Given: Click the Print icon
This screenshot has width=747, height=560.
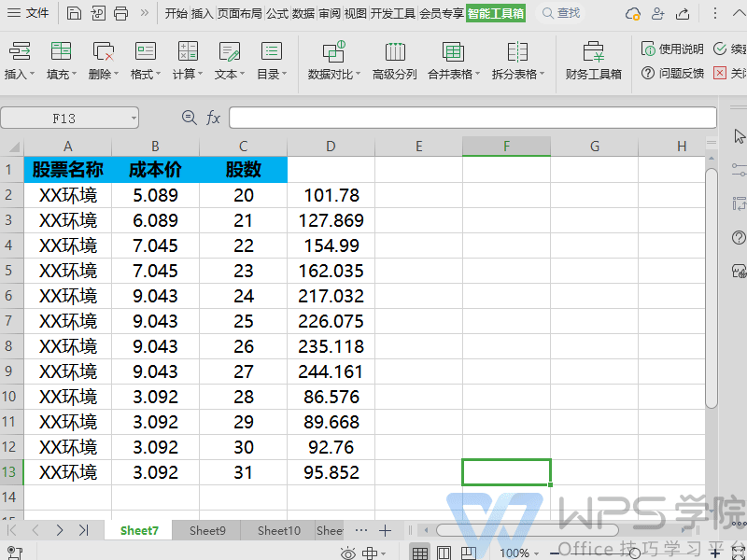Looking at the screenshot, I should tap(120, 13).
